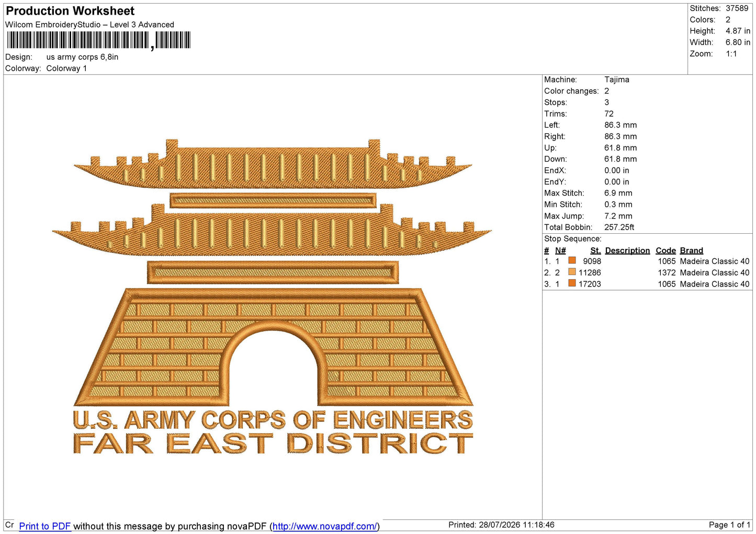This screenshot has width=756, height=534.
Task: Click the 'Code' column header
Action: (x=665, y=251)
